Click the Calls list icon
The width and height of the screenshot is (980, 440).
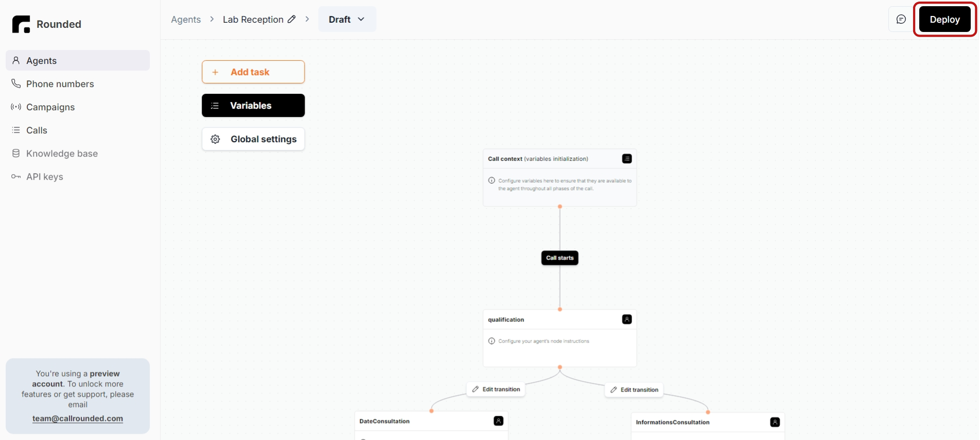click(x=16, y=130)
